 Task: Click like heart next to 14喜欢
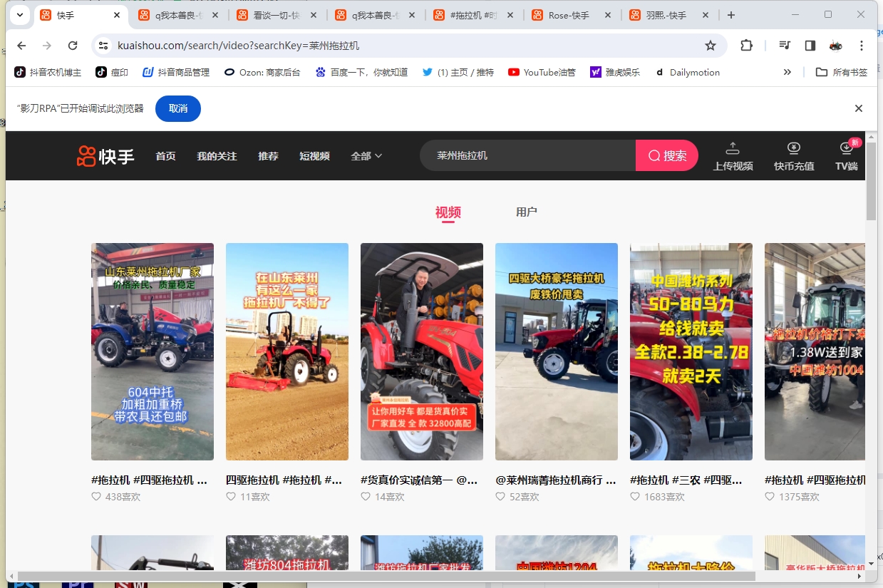tap(366, 497)
